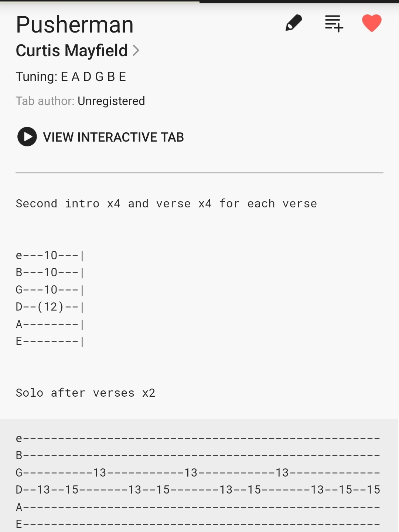Open the Unregistered tab author profile

click(111, 101)
